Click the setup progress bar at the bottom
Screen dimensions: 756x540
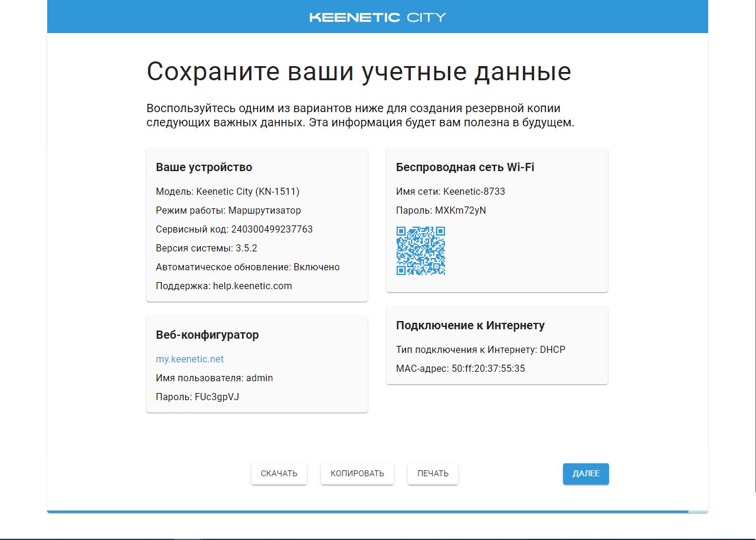(x=378, y=512)
